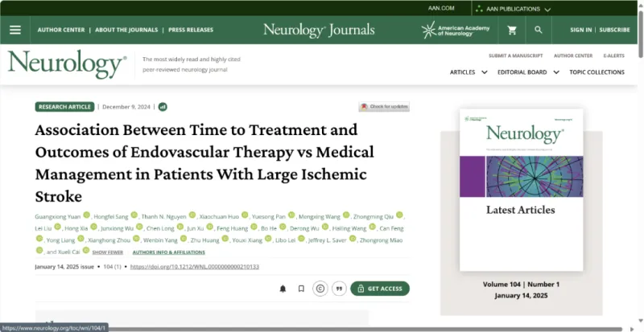Viewport: 644px width, 332px height.
Task: Click ORCID icon after Guangxiong Yuan
Action: pyautogui.click(x=86, y=215)
